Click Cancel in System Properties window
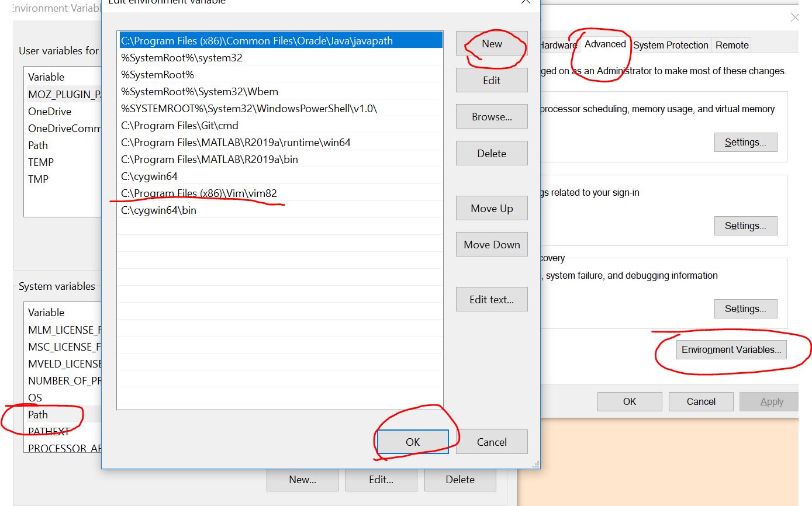Screen dimensions: 812x506 701,401
